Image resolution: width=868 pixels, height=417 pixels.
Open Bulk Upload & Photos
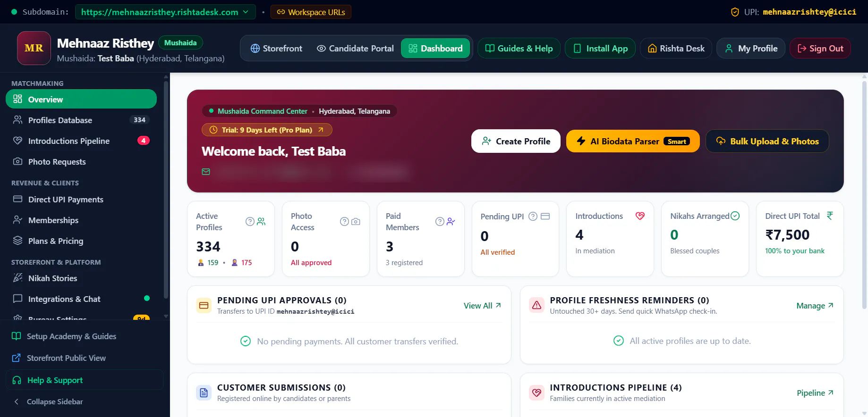tap(767, 141)
